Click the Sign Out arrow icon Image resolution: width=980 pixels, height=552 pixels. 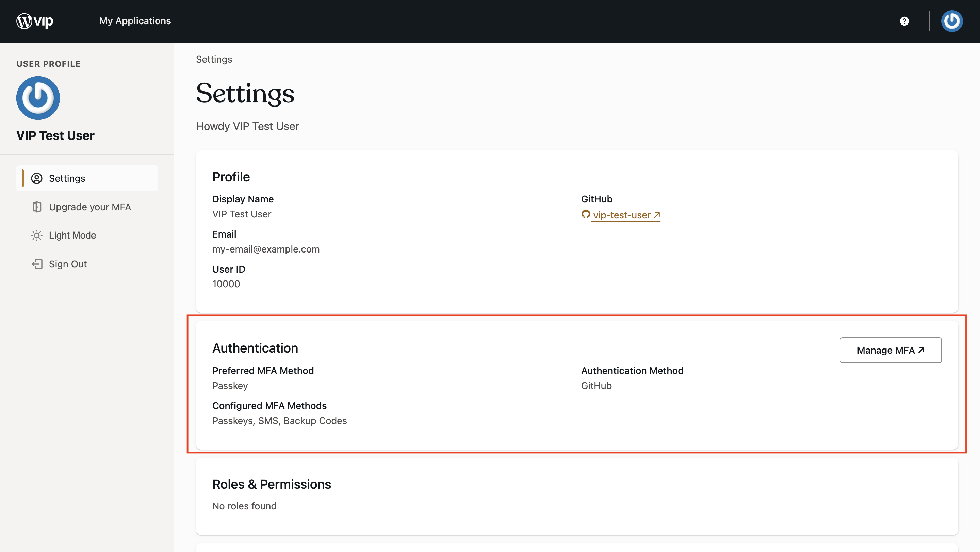[36, 264]
